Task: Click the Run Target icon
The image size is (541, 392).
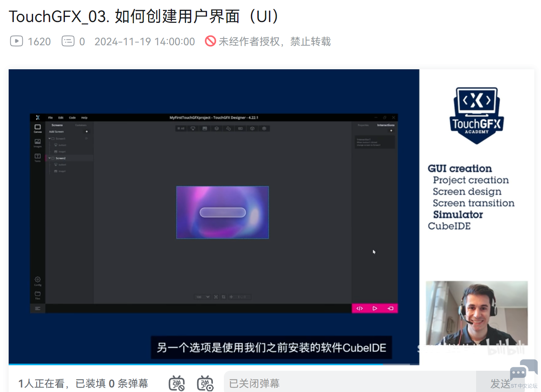Action: coord(390,309)
